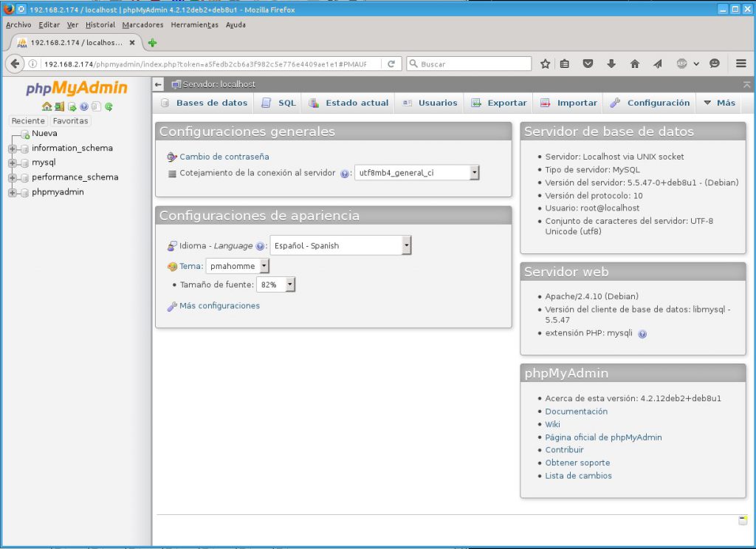This screenshot has height=549, width=756.
Task: Open the Exportar tab
Action: click(499, 103)
